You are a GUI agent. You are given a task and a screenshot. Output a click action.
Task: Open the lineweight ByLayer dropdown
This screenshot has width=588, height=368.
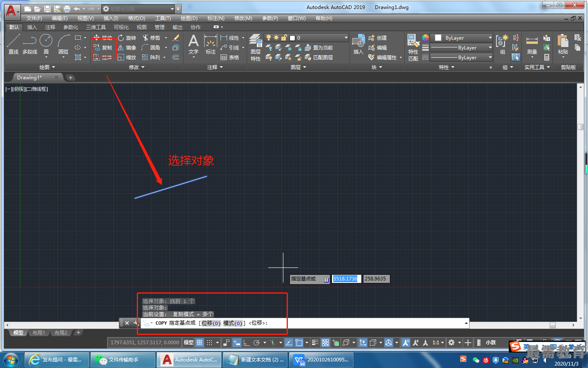pos(462,47)
